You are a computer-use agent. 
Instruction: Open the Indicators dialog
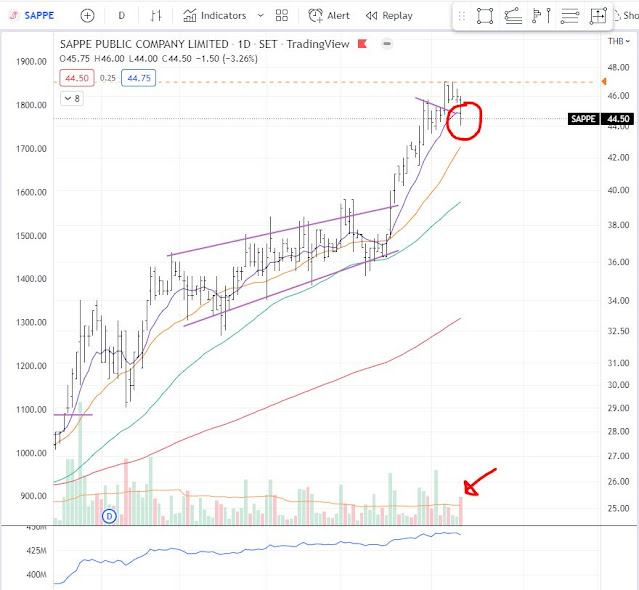pos(214,15)
